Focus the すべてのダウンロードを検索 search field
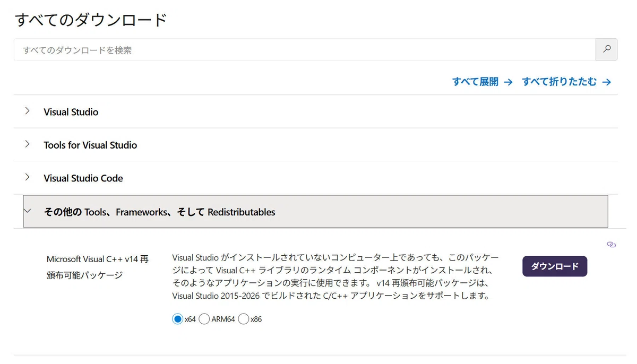This screenshot has width=637, height=364. coord(305,50)
